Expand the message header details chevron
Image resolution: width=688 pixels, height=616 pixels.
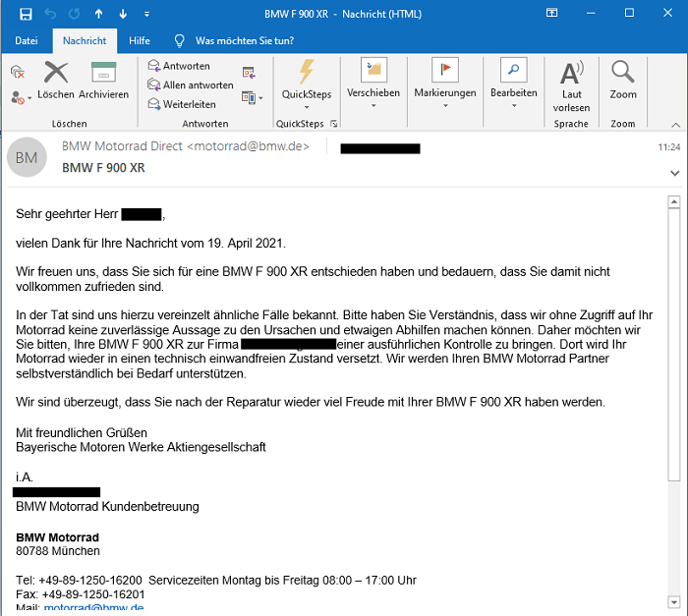tap(674, 172)
